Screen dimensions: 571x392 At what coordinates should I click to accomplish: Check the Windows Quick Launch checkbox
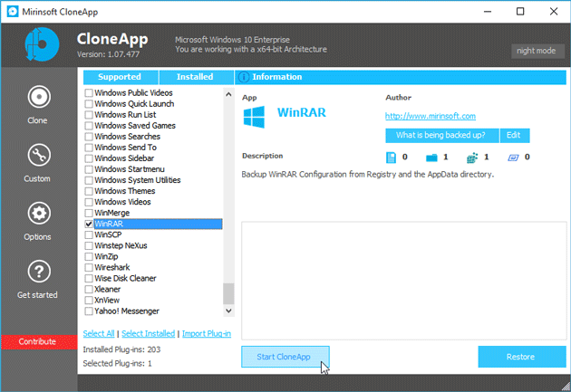coord(89,104)
